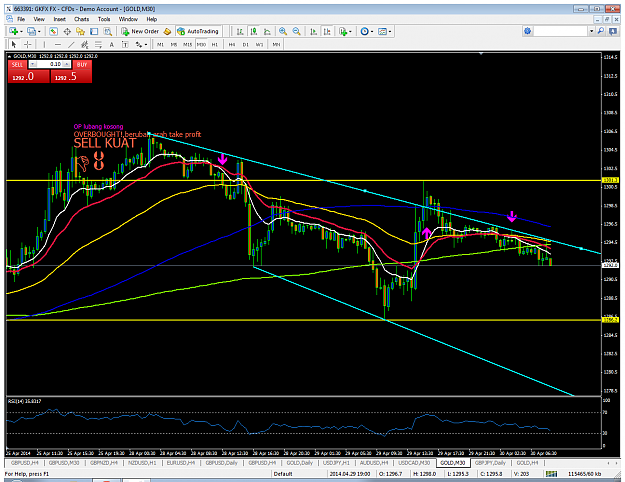Toggle chart Auto Scroll
The width and height of the screenshot is (625, 482).
(x=314, y=31)
